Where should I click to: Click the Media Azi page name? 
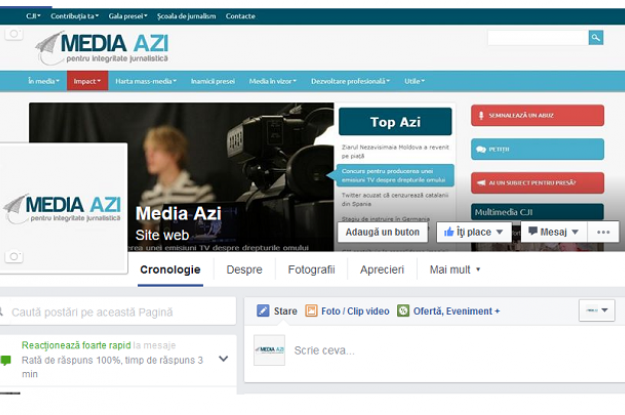click(179, 214)
